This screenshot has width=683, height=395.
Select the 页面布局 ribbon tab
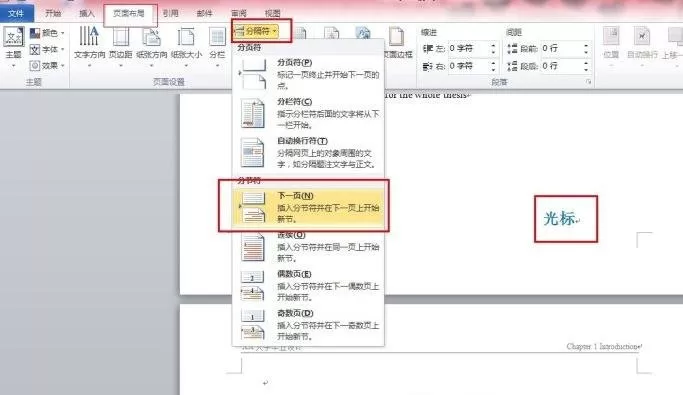click(x=129, y=14)
